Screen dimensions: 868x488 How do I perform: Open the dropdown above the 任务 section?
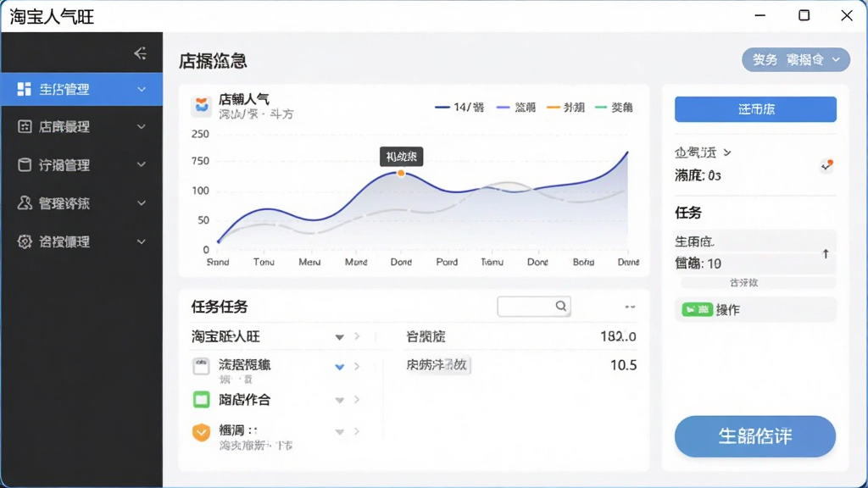703,152
